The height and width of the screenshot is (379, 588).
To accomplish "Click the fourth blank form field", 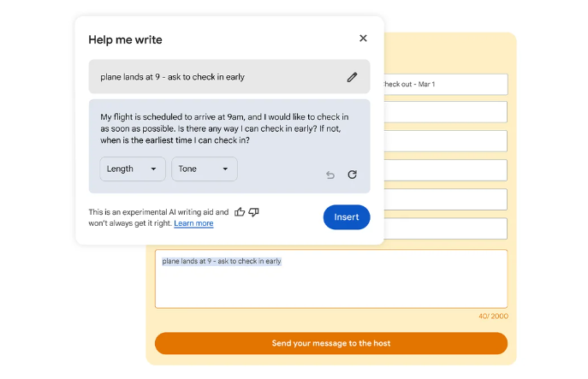I will [x=446, y=170].
